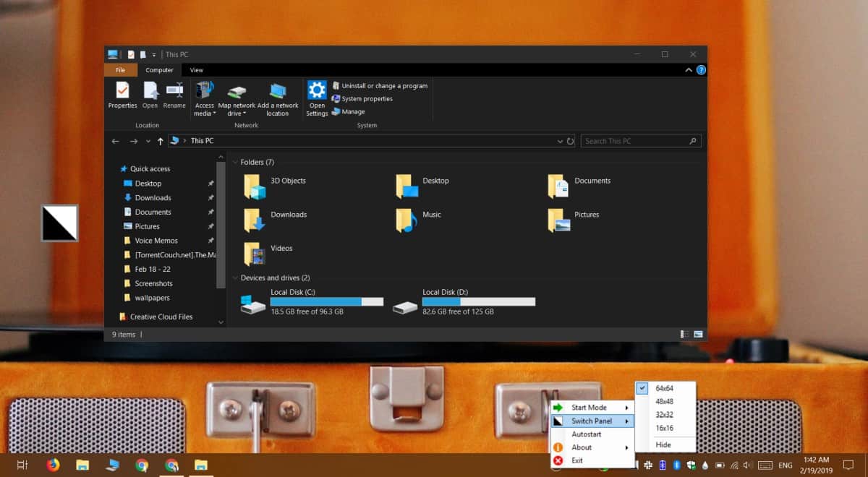
Task: Expand the address bar history dropdown
Action: (x=560, y=141)
